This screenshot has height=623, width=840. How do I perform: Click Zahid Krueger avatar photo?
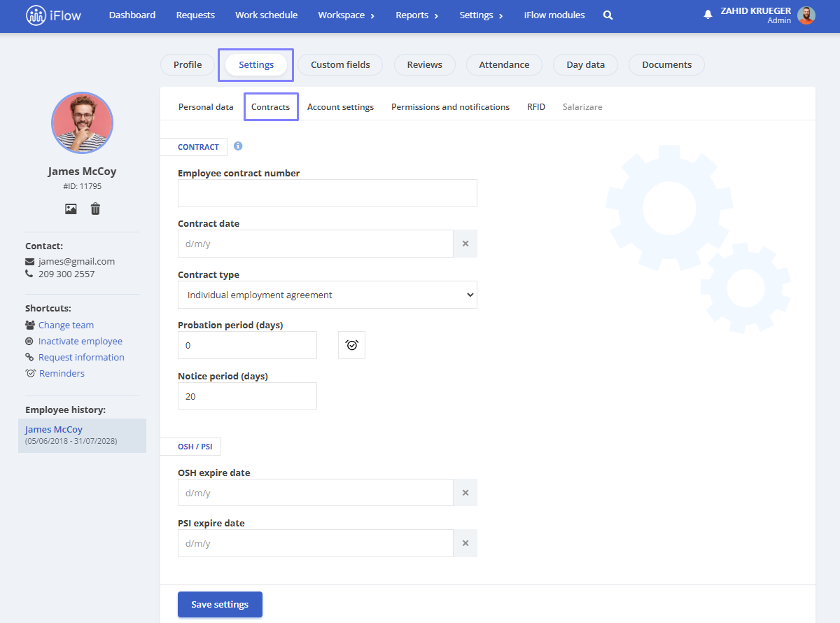(x=806, y=15)
